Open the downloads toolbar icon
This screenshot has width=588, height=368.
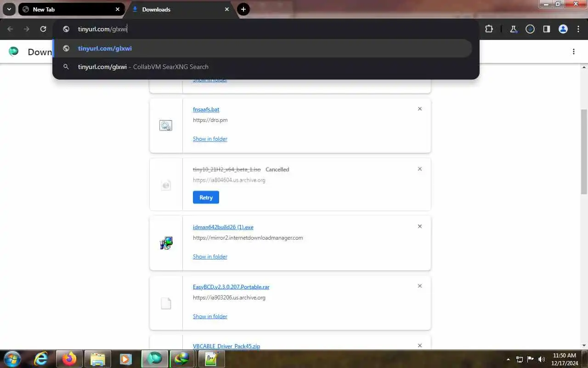(530, 29)
